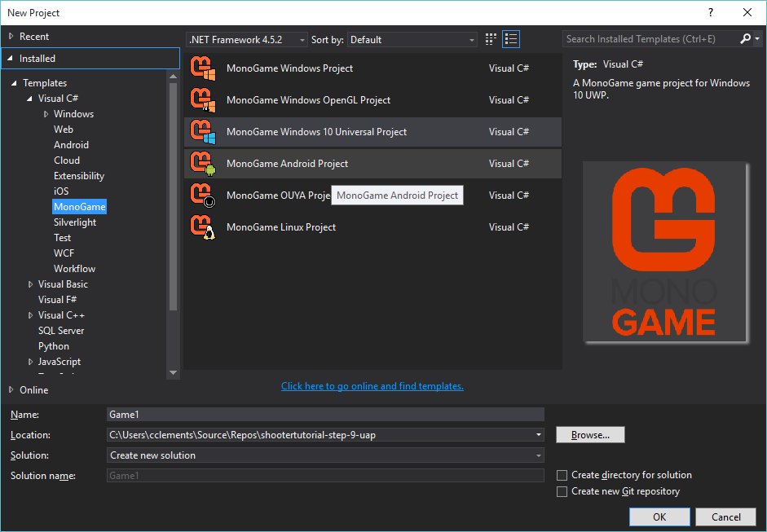This screenshot has height=532, width=767.
Task: Close the New Project dialog
Action: [x=747, y=13]
